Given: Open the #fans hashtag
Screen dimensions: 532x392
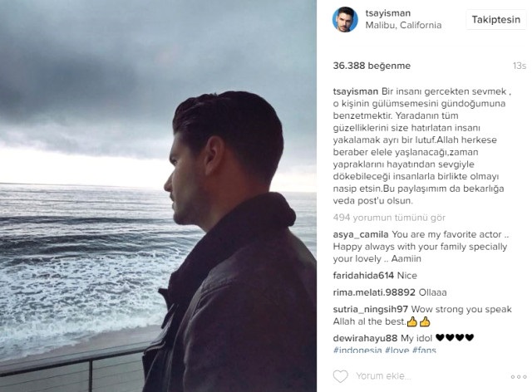Looking at the screenshot, I should [x=424, y=350].
